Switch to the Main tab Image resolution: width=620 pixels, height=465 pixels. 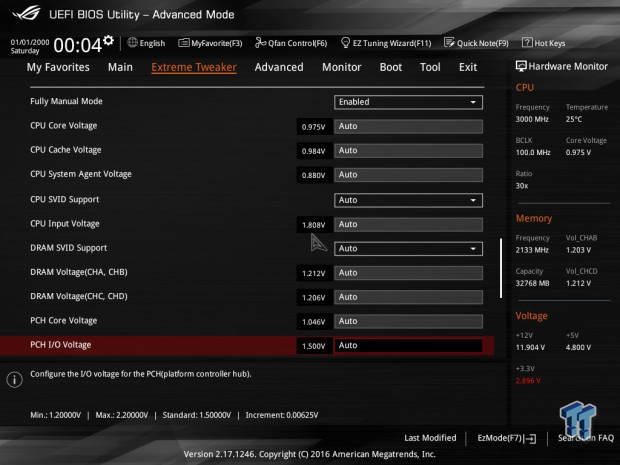click(x=120, y=67)
